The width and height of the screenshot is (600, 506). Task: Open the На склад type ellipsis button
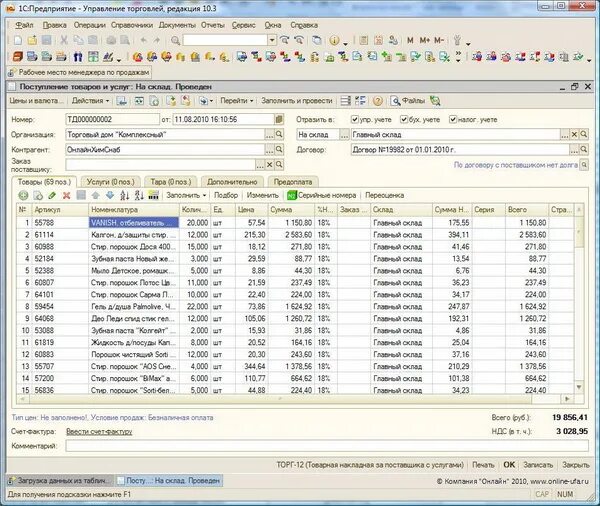tap(344, 134)
